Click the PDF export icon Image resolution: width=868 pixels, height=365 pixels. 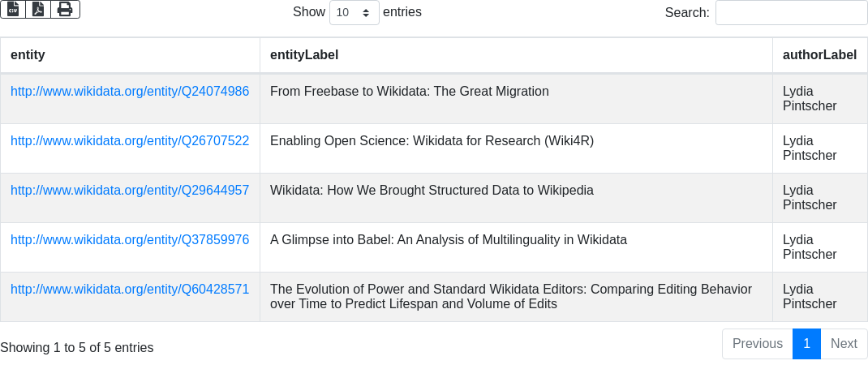tap(38, 9)
